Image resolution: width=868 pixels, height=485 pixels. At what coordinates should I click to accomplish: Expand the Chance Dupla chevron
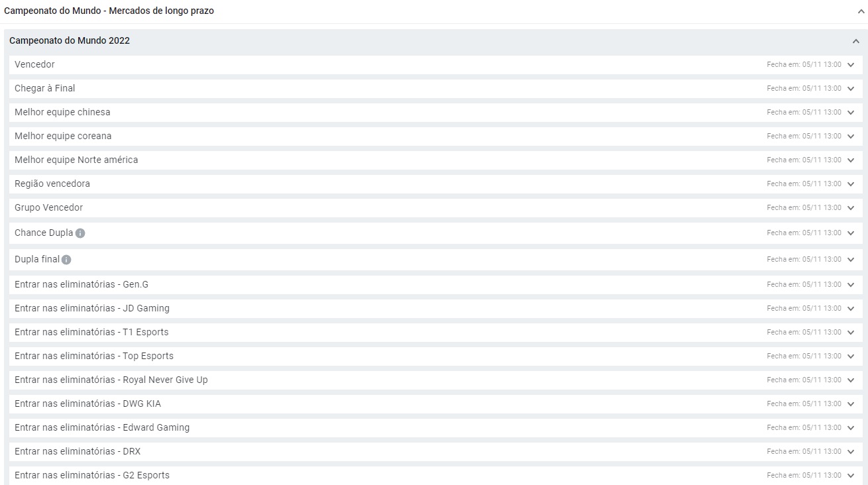[x=851, y=233]
